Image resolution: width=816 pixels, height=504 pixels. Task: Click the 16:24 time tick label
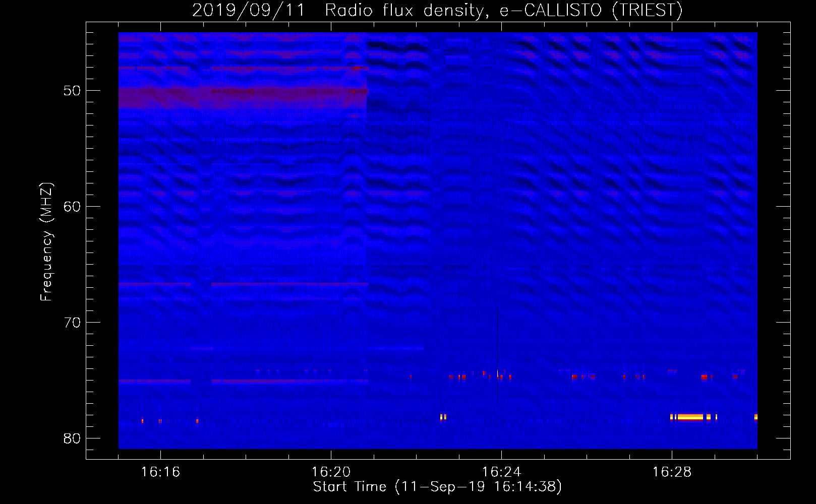(501, 472)
